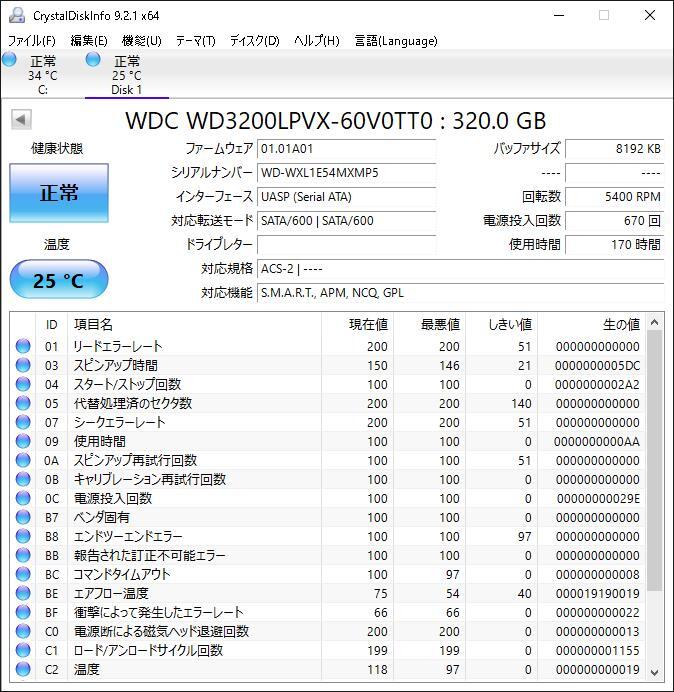This screenshot has width=674, height=692.
Task: Click the ファームウェア field 01.01A01
Action: pos(346,149)
